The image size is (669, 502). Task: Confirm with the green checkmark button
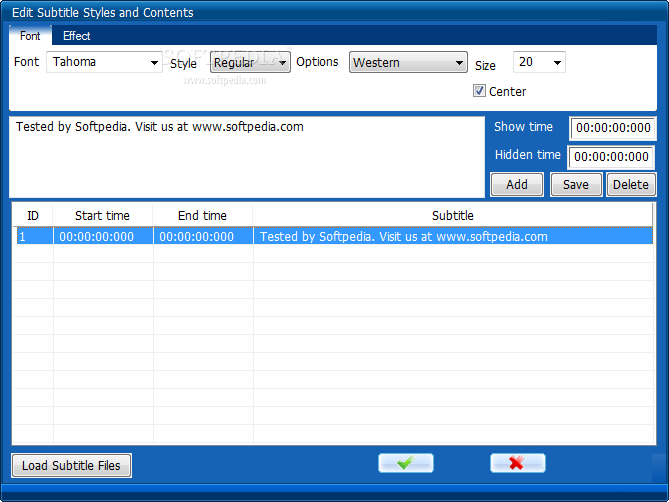point(406,463)
